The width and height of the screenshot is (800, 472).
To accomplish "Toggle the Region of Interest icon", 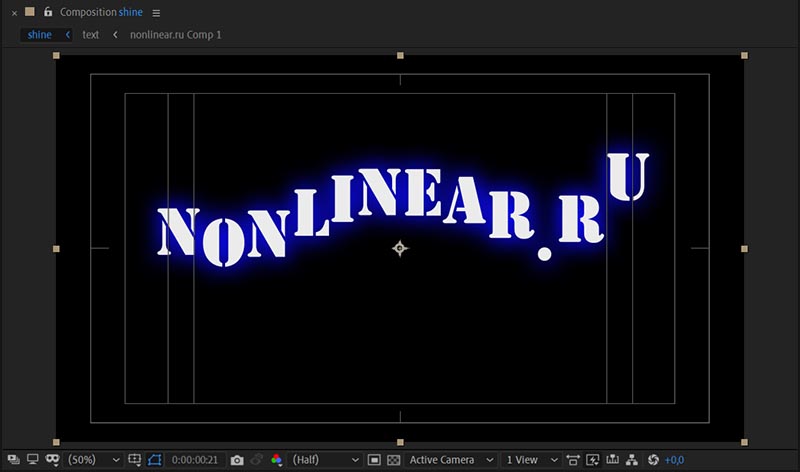I will coord(374,460).
